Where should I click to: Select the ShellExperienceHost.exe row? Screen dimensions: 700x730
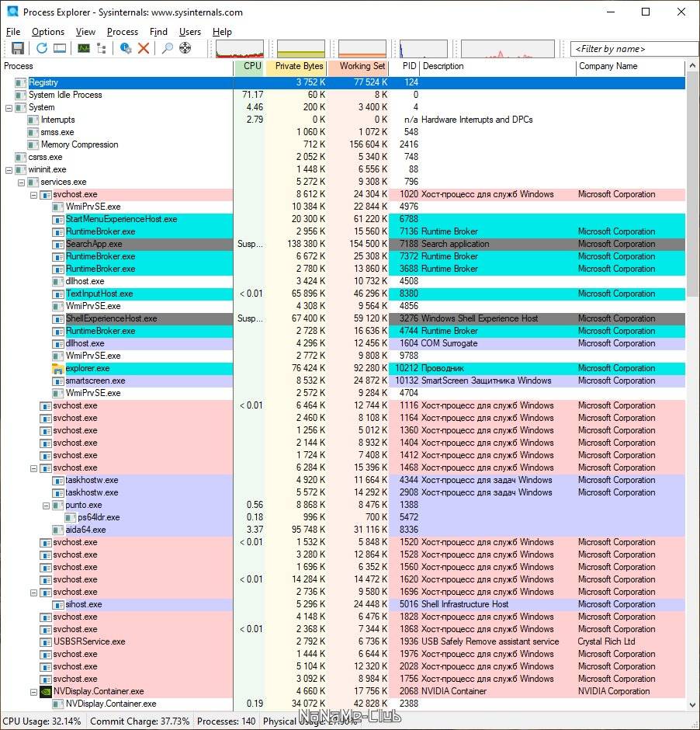coord(343,318)
